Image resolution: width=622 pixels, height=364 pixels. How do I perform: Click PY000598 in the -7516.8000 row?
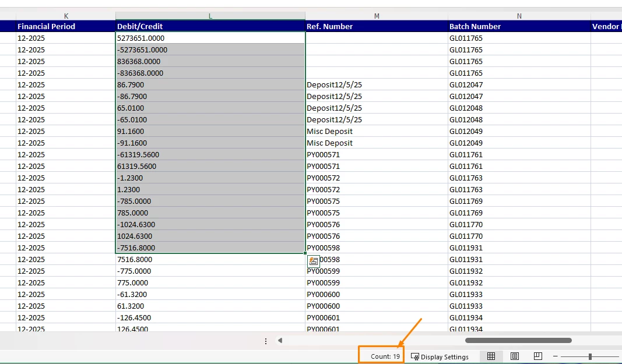pyautogui.click(x=324, y=248)
